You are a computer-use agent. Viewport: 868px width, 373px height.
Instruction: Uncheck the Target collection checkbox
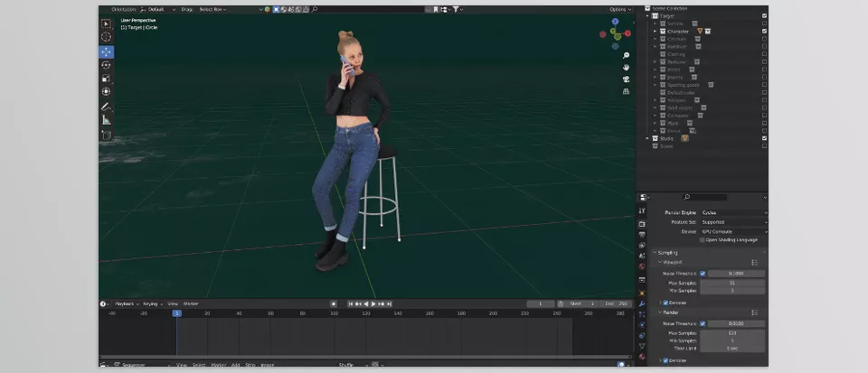pos(765,16)
